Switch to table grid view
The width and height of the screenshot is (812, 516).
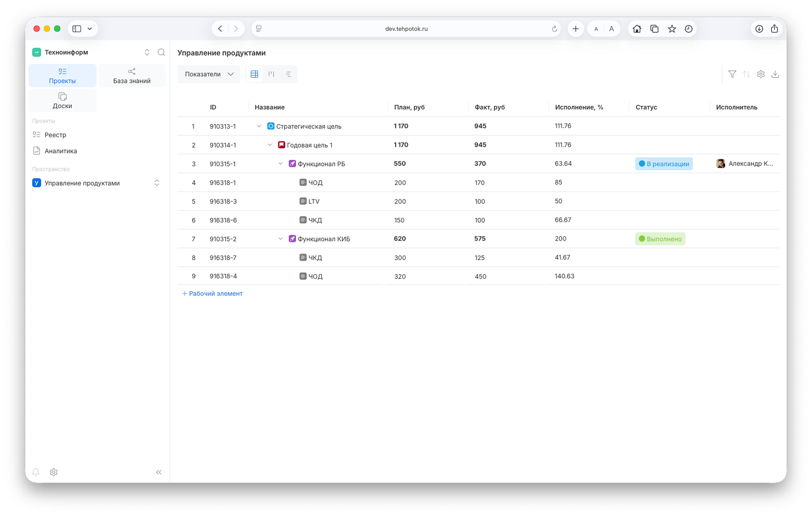pos(254,74)
